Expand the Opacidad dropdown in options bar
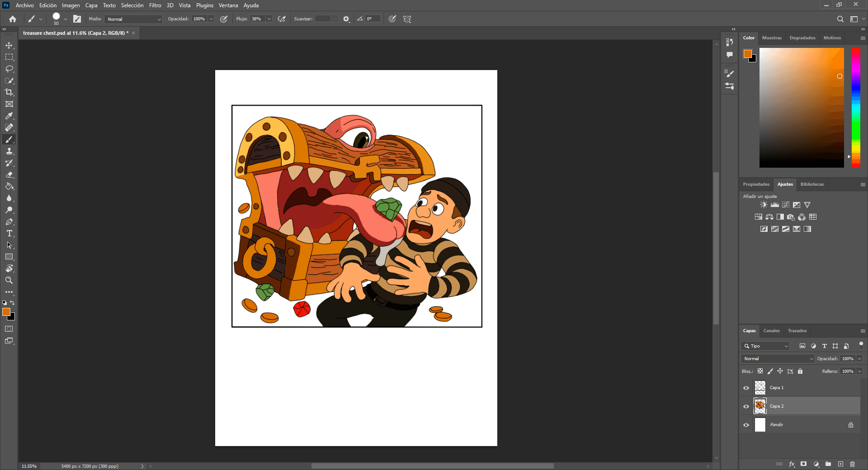This screenshot has width=868, height=470. (x=211, y=19)
